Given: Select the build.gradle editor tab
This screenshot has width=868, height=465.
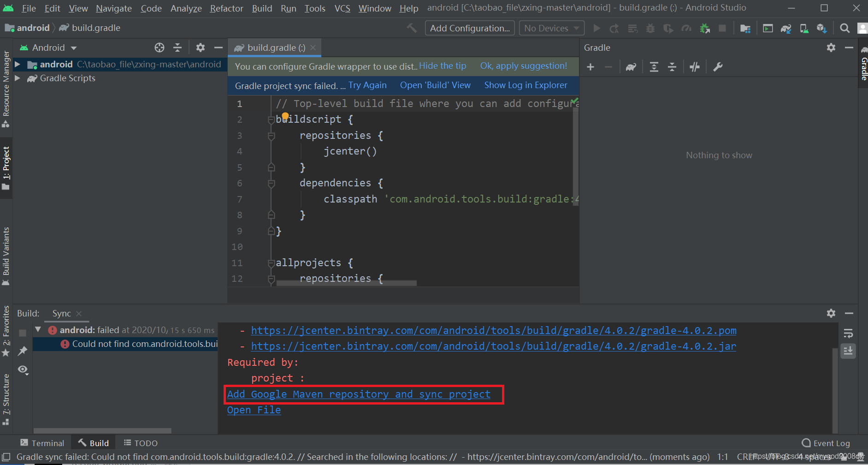Looking at the screenshot, I should pyautogui.click(x=275, y=48).
